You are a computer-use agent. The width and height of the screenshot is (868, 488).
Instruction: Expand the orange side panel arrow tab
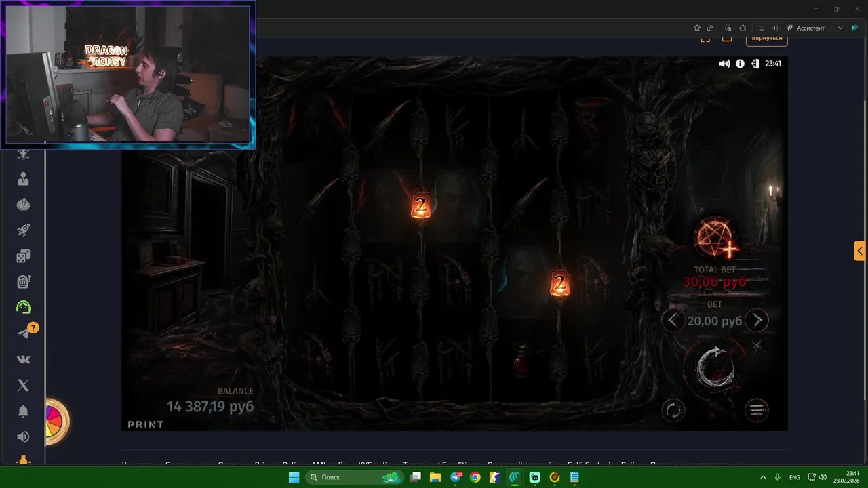pyautogui.click(x=860, y=251)
